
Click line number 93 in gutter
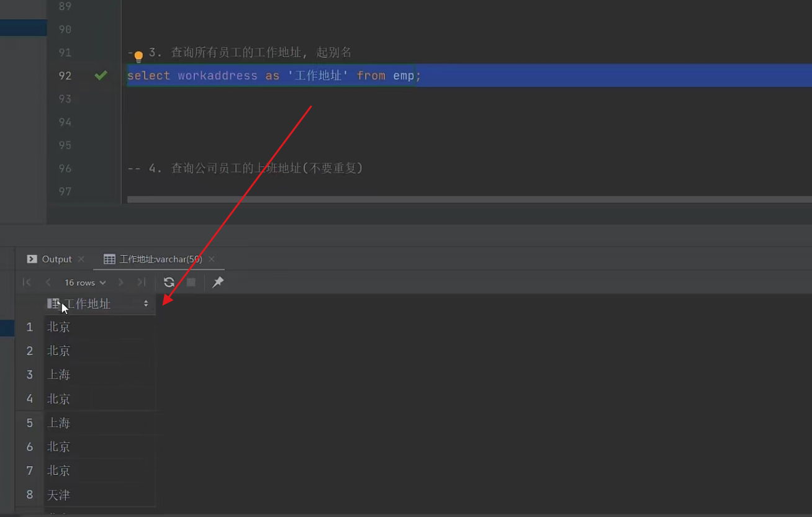65,99
